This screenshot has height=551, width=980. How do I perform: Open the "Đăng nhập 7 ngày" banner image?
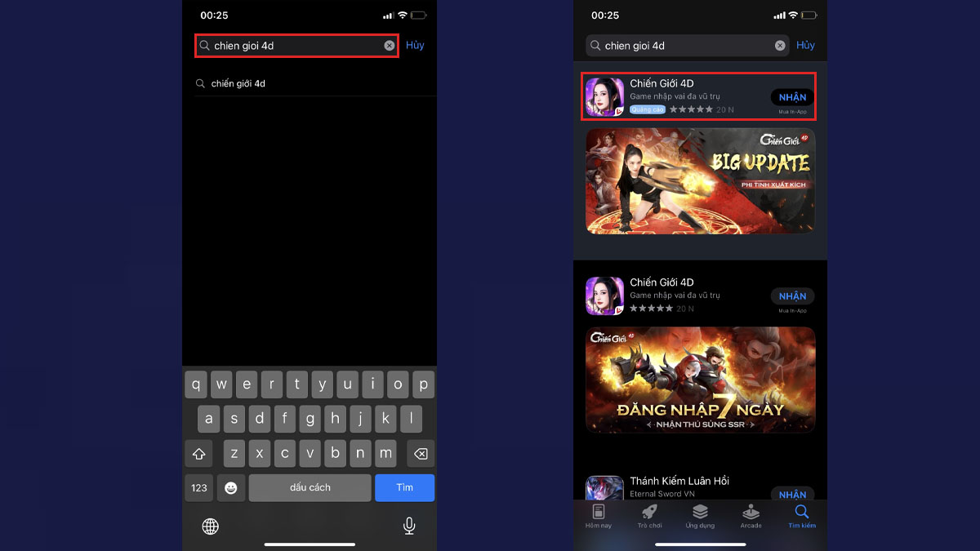(x=700, y=380)
